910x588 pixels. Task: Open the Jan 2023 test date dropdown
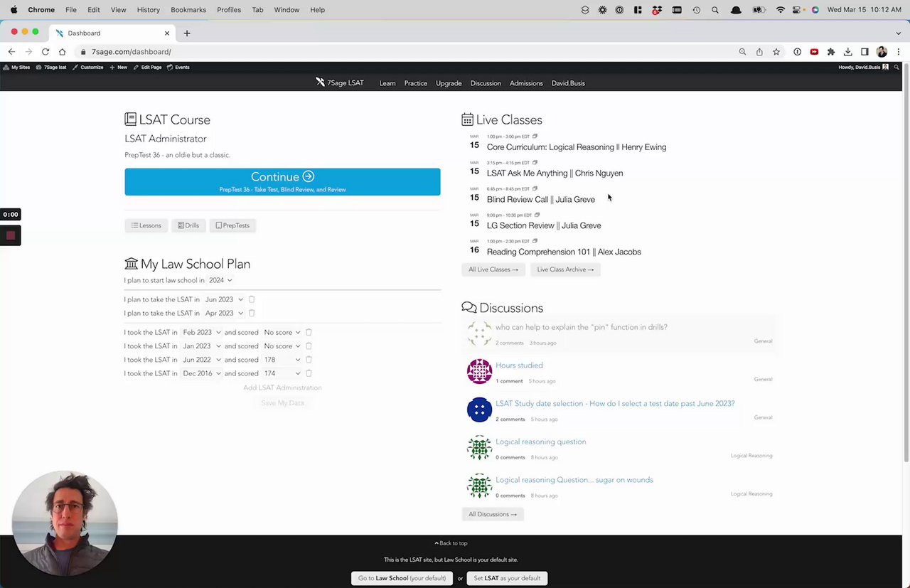coord(201,346)
